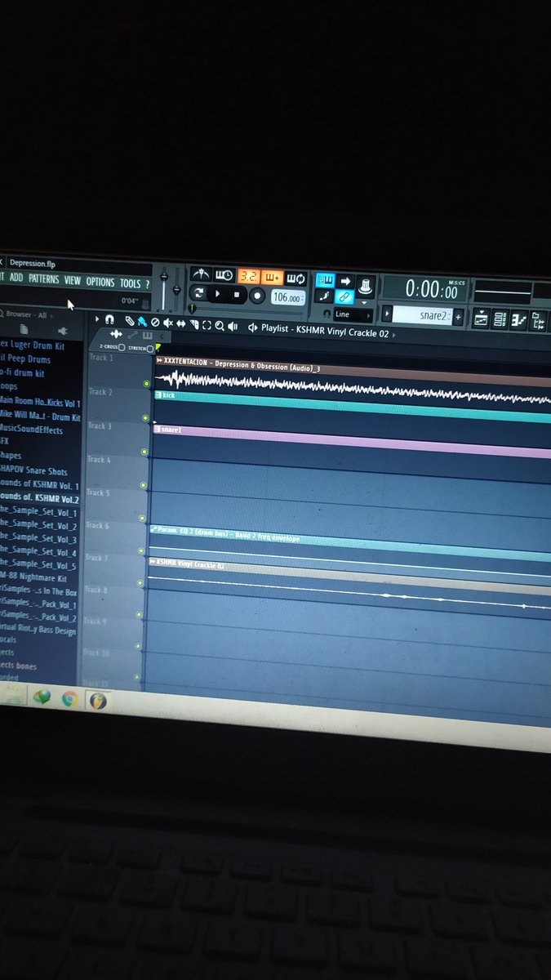Click the Stop transport button
The image size is (551, 980).
[237, 294]
